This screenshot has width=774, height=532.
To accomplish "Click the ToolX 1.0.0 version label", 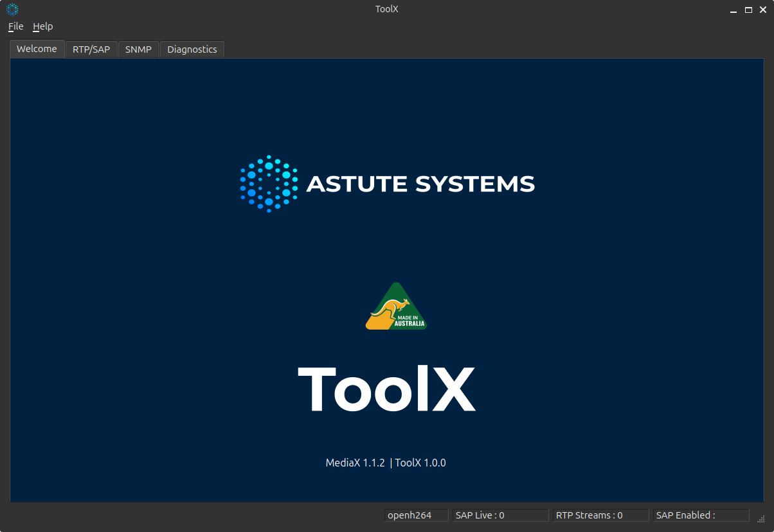I will point(420,462).
